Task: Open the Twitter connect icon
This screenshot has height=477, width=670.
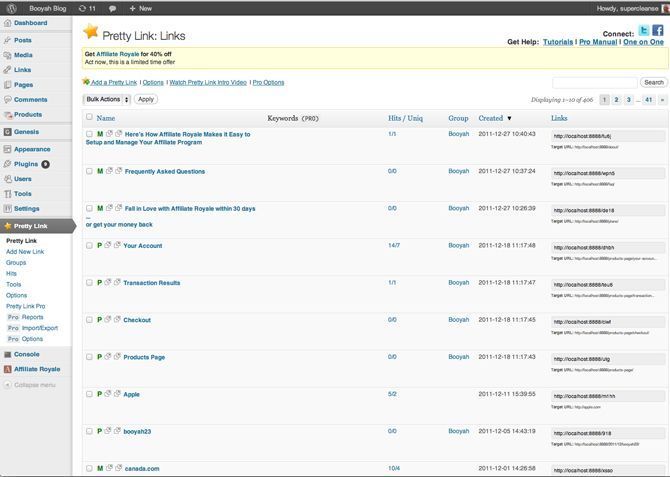Action: pos(644,30)
